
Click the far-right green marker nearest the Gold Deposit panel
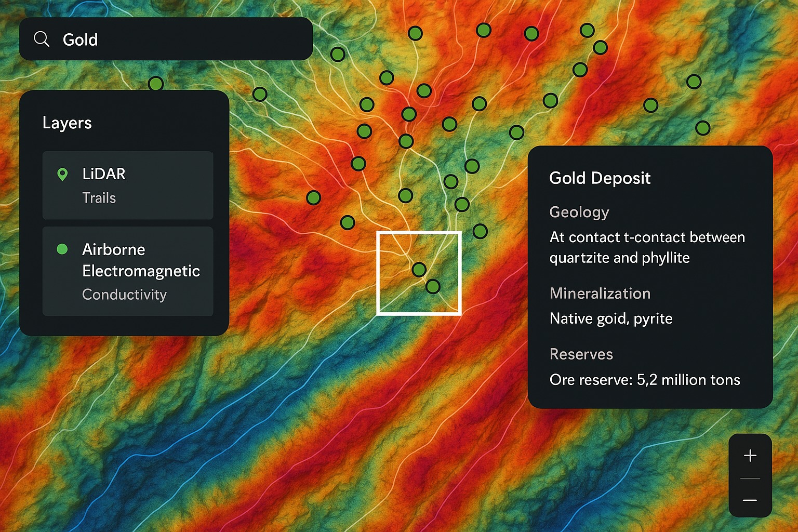click(x=703, y=128)
